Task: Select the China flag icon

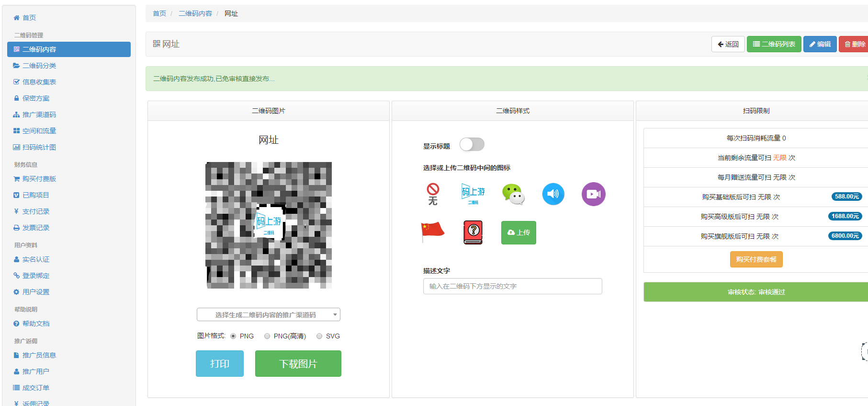Action: [432, 231]
